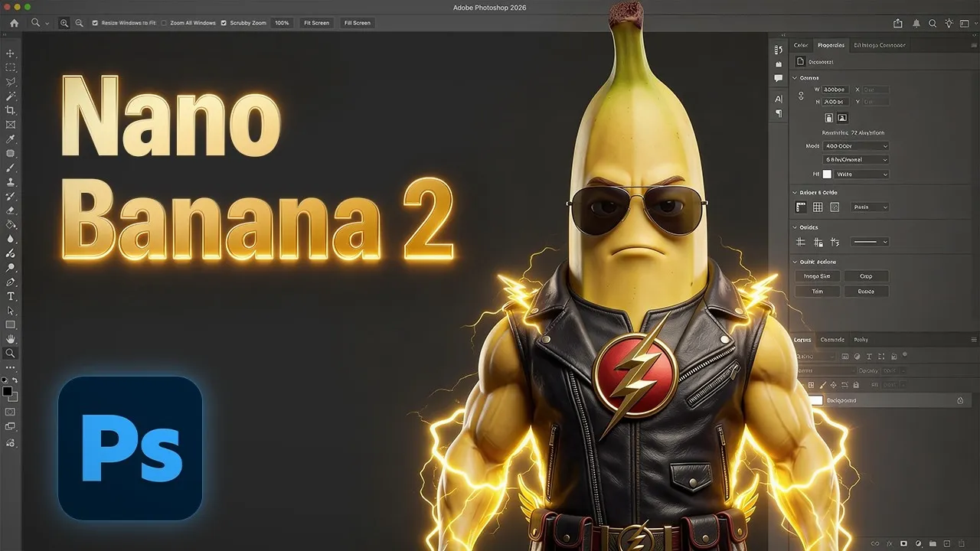Image resolution: width=980 pixels, height=551 pixels.
Task: Open the search magnifier at top right
Action: click(933, 23)
